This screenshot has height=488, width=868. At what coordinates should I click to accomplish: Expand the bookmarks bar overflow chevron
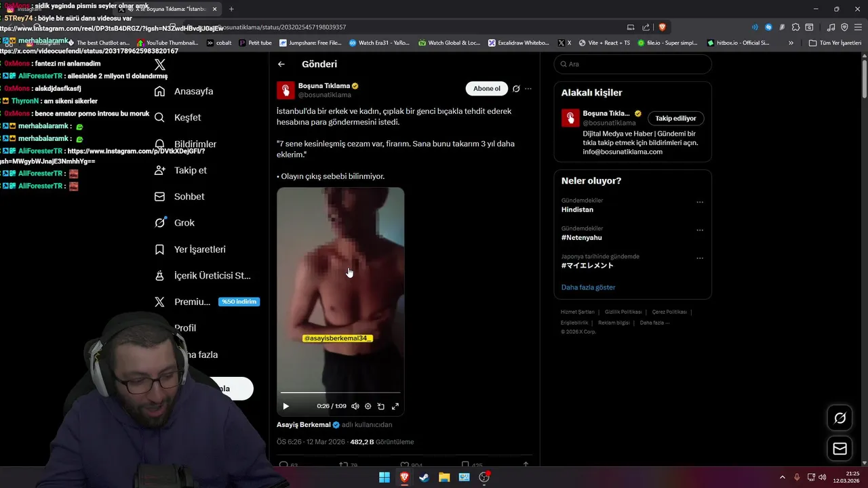point(791,43)
